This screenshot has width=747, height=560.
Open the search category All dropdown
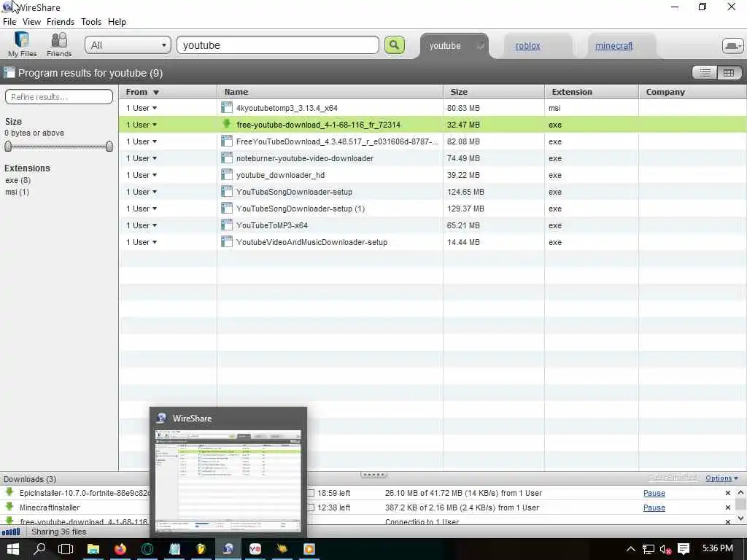click(128, 45)
